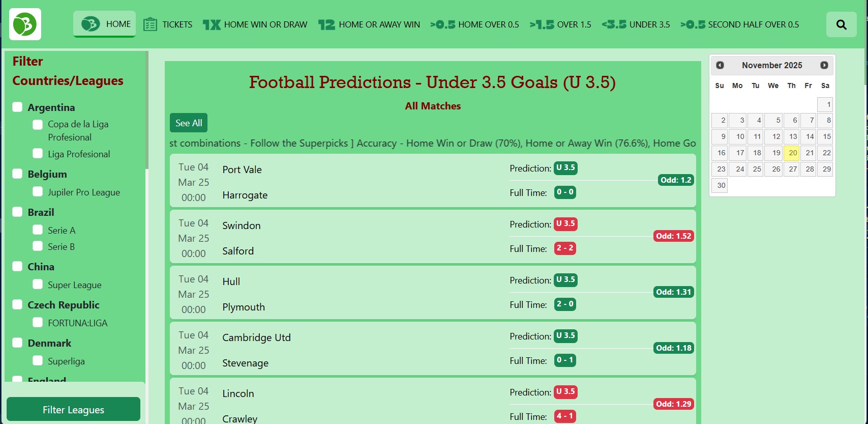Click the Tickets clipboard icon
The image size is (868, 424).
(x=150, y=24)
